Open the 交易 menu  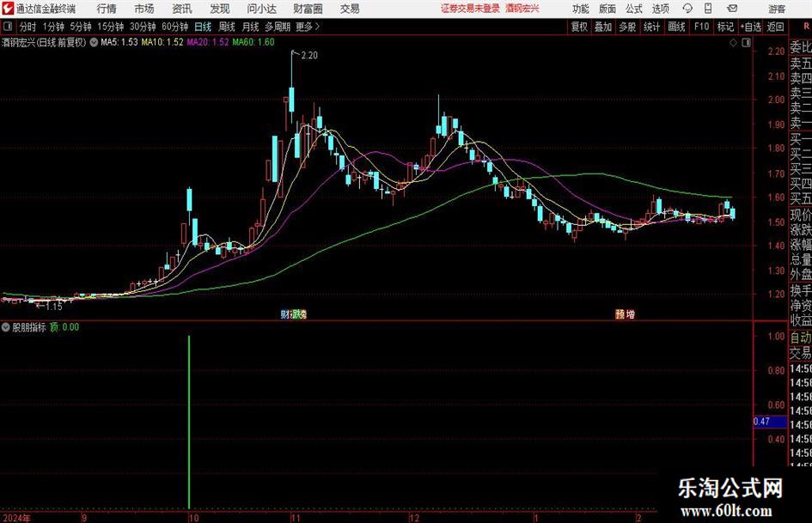[x=350, y=9]
